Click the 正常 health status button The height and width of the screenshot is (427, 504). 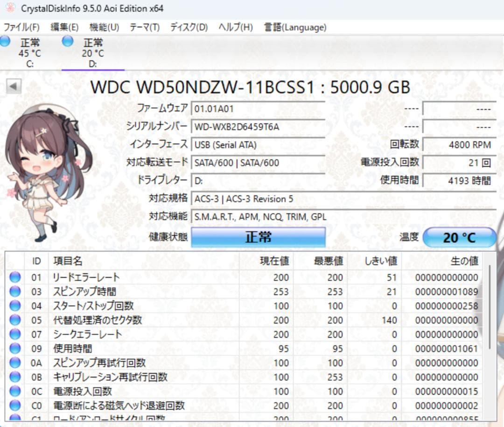260,237
